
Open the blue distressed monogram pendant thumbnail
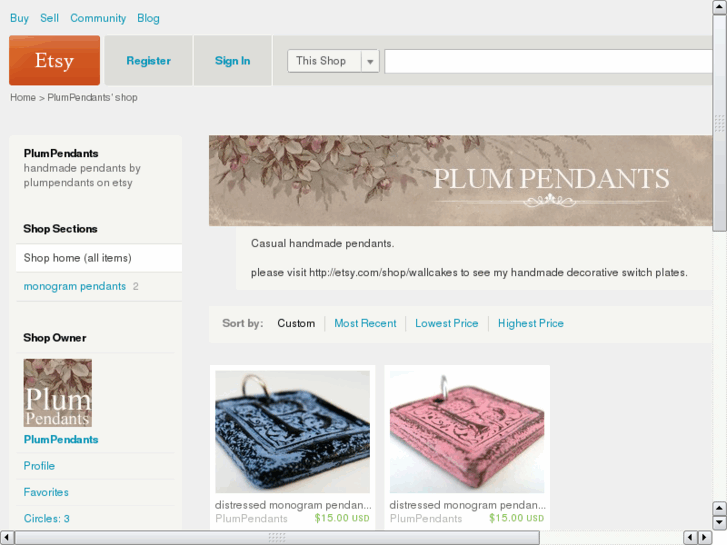[293, 431]
